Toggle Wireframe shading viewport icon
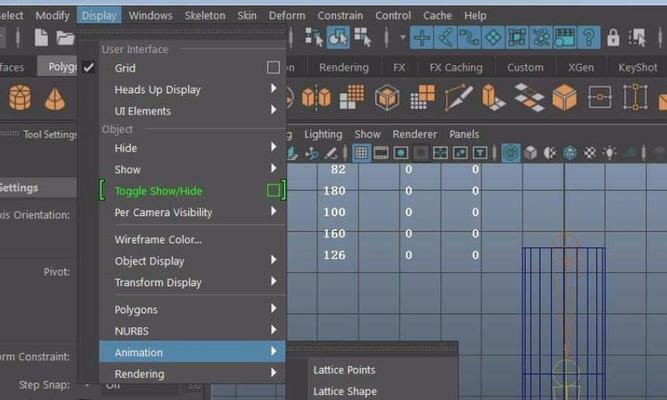Viewport: 667px width, 400px height. (x=510, y=153)
